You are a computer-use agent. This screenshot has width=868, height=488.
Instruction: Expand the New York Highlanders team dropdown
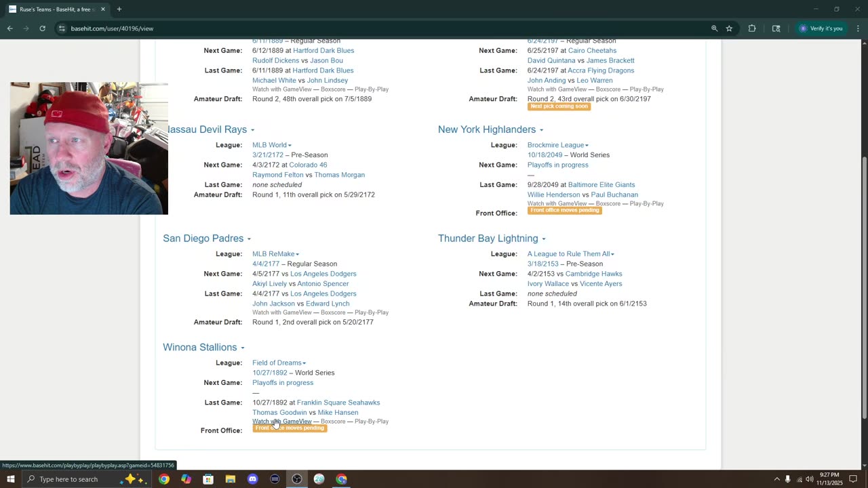[541, 130]
